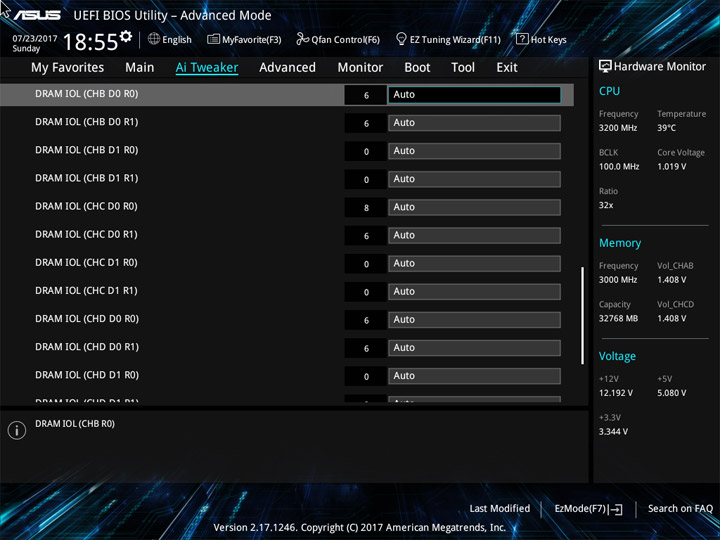Click the MyFavorite list icon

tap(214, 39)
